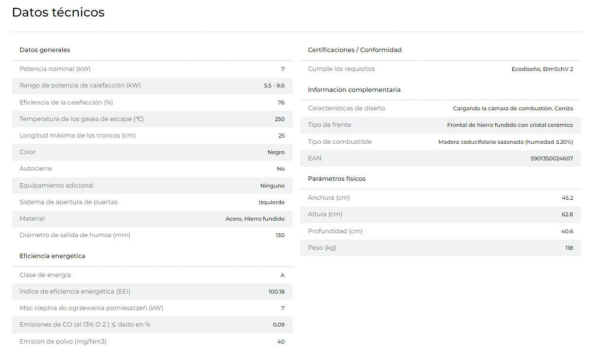This screenshot has width=609, height=364.
Task: Click the 'Emisiones de CO' row label
Action: coord(85,325)
